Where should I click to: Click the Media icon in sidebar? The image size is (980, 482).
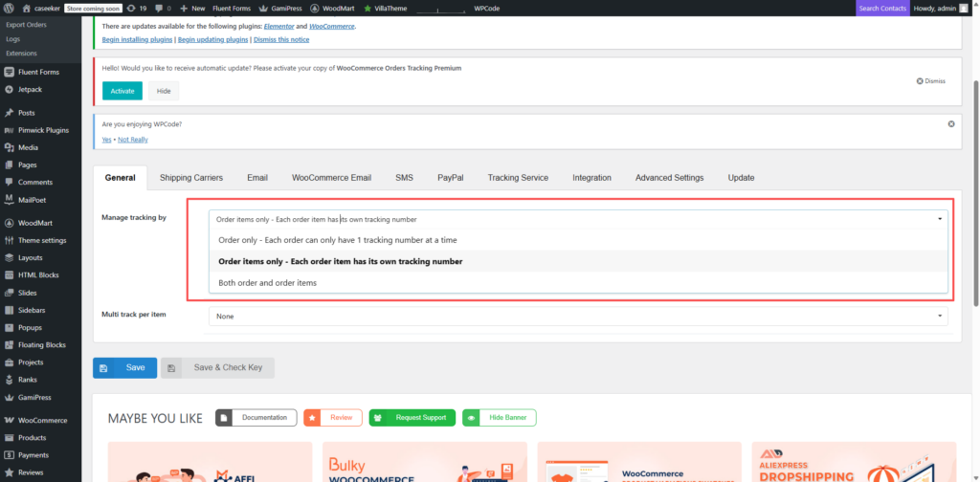tap(9, 148)
